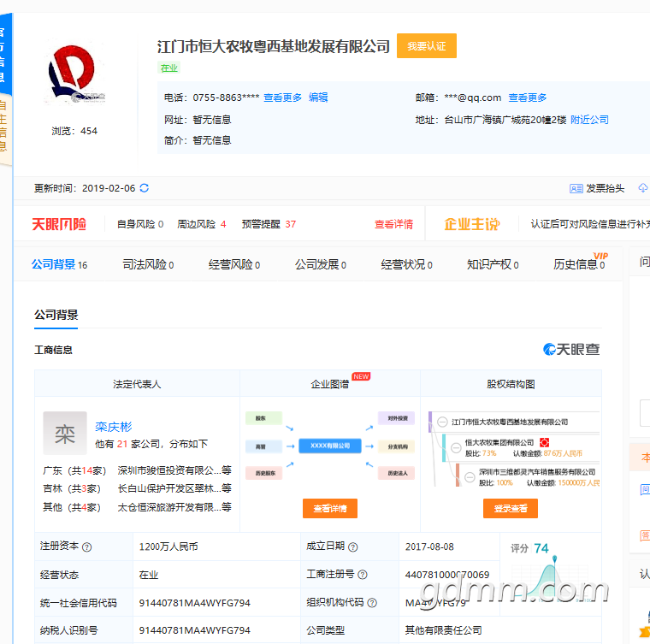Click 自身风险 0 item

(x=140, y=224)
